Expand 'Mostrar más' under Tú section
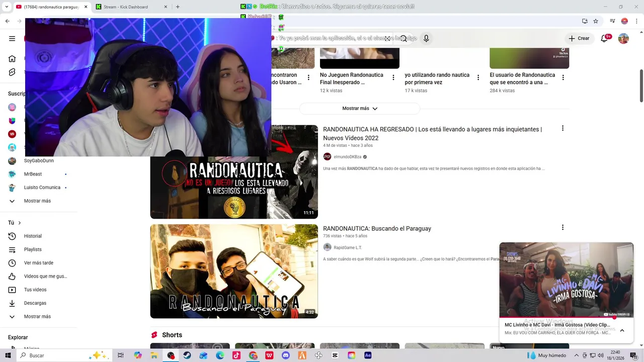644x362 pixels. point(38,317)
